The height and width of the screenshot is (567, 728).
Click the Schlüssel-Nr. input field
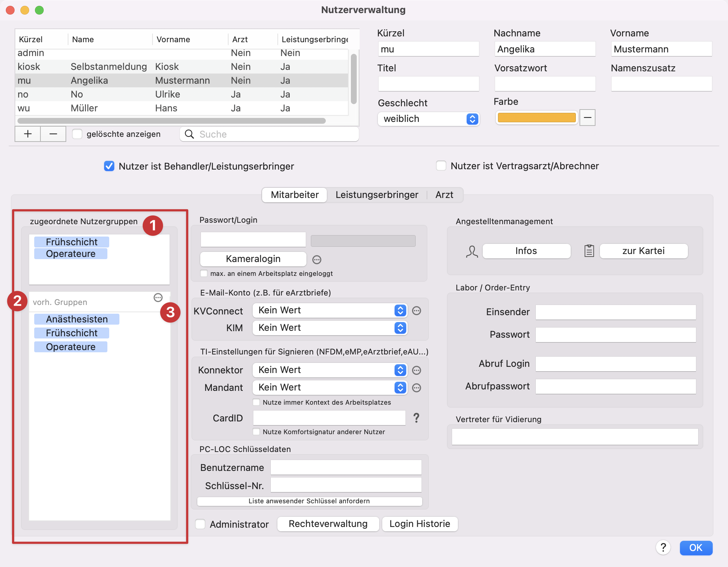point(346,485)
